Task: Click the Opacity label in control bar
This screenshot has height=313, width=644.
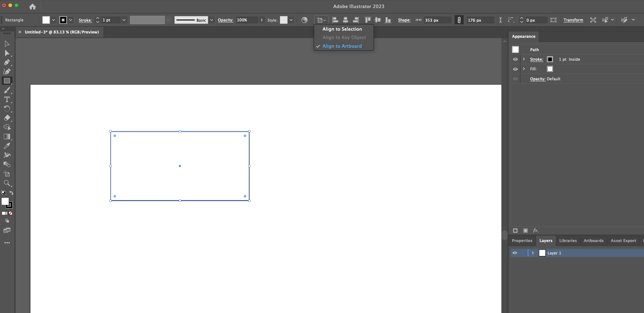Action: (x=225, y=20)
